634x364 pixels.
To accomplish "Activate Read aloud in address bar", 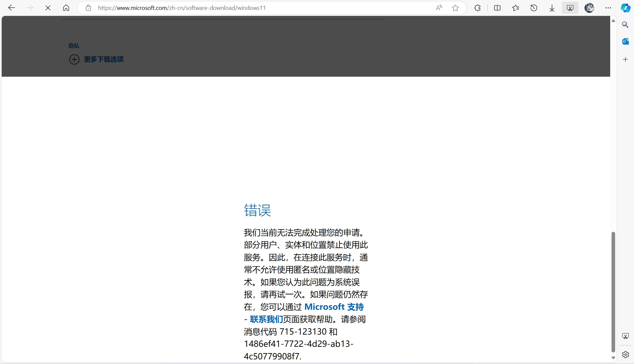I will tap(439, 8).
